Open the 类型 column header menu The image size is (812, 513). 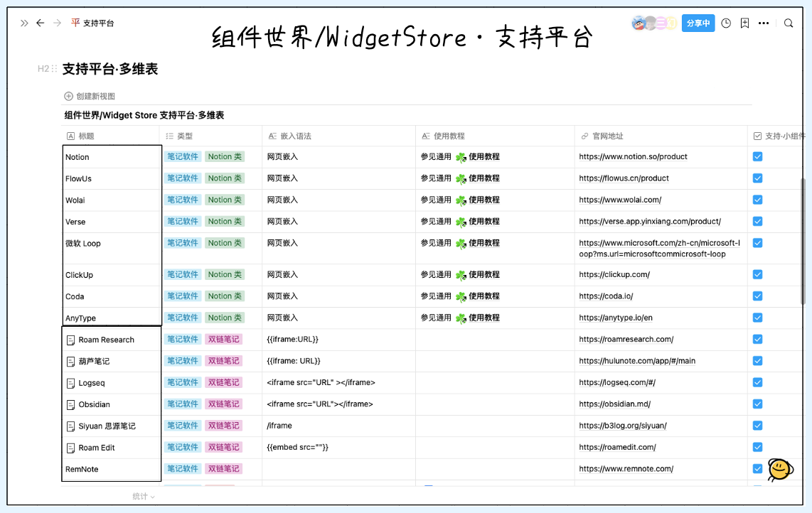click(x=184, y=136)
